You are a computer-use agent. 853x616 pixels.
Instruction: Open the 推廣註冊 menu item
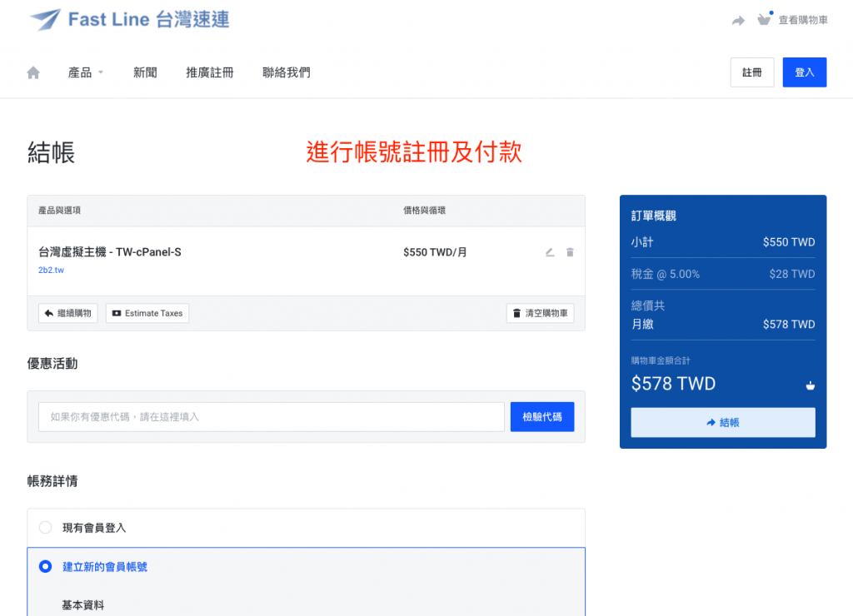pos(210,72)
